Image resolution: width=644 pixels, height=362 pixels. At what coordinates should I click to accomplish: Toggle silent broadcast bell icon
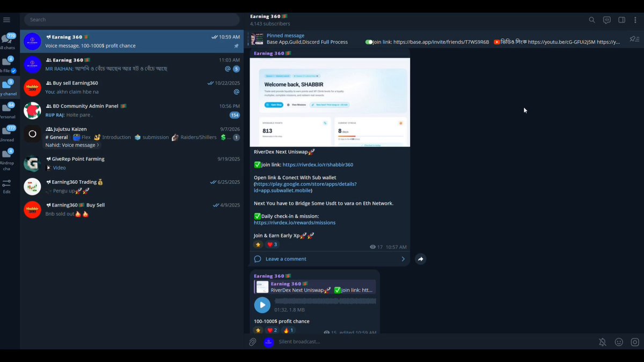coord(603,342)
